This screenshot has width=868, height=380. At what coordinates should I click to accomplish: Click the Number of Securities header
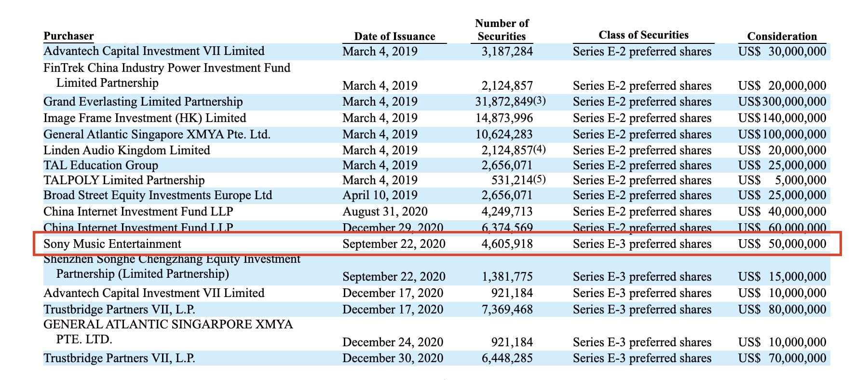[502, 30]
